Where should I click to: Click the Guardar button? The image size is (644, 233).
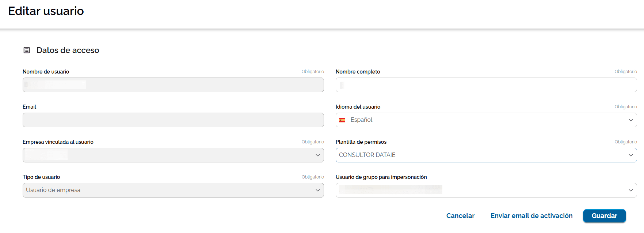click(x=604, y=216)
